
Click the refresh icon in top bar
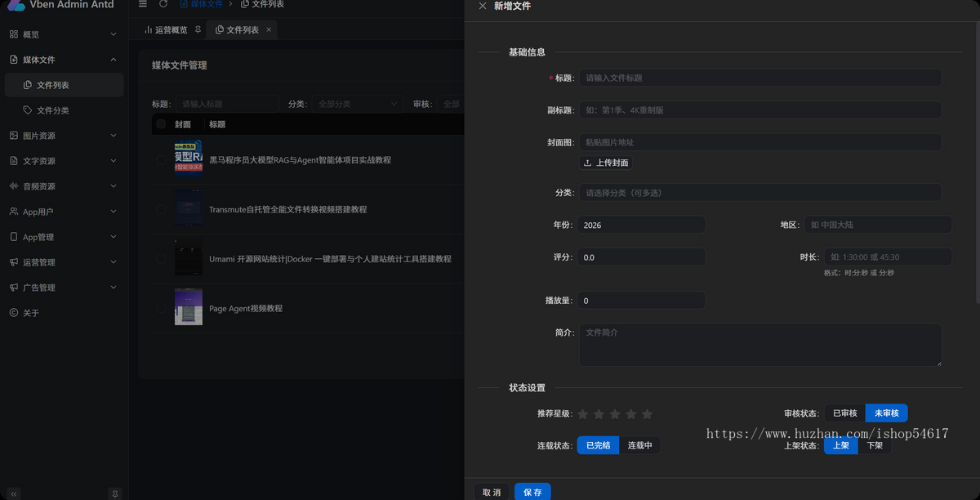pos(163,4)
